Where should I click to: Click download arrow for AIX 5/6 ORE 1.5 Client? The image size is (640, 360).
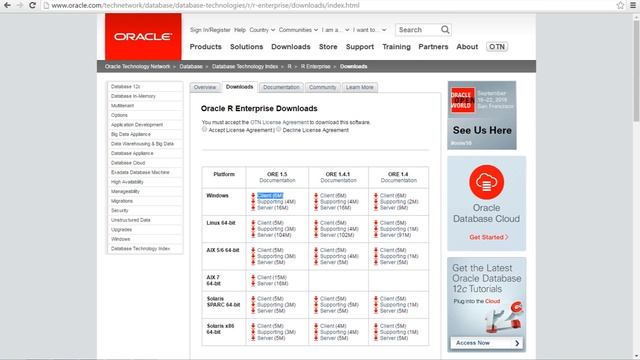(253, 250)
